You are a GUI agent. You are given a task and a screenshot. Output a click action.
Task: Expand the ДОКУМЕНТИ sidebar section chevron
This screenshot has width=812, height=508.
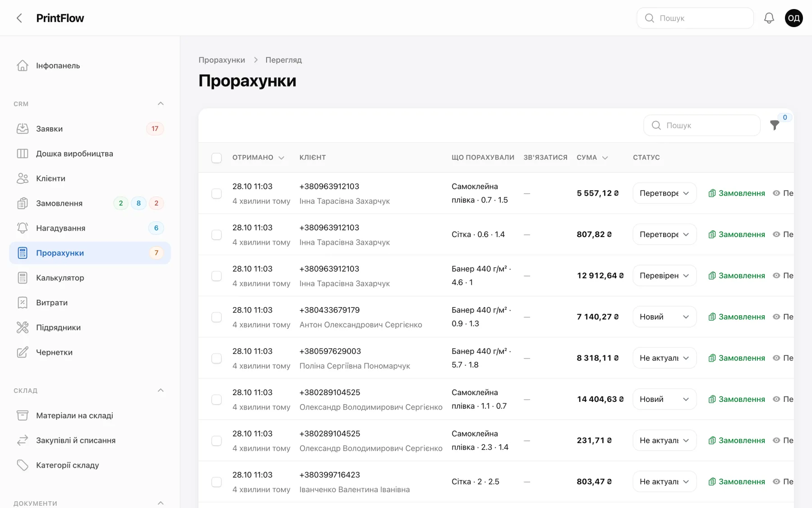point(161,503)
